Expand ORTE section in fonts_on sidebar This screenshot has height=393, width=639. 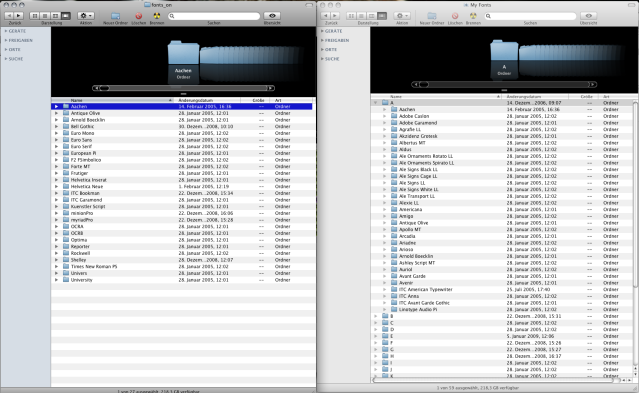(x=6, y=49)
